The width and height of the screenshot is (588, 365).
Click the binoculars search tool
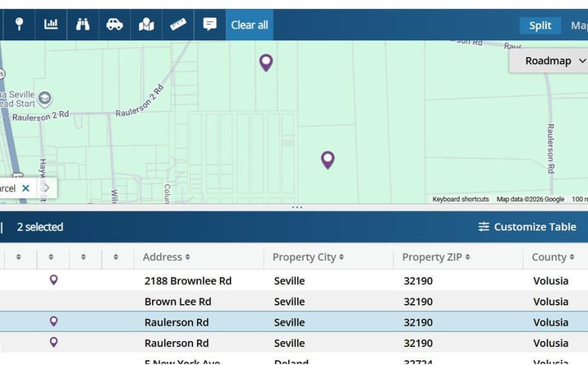point(83,25)
